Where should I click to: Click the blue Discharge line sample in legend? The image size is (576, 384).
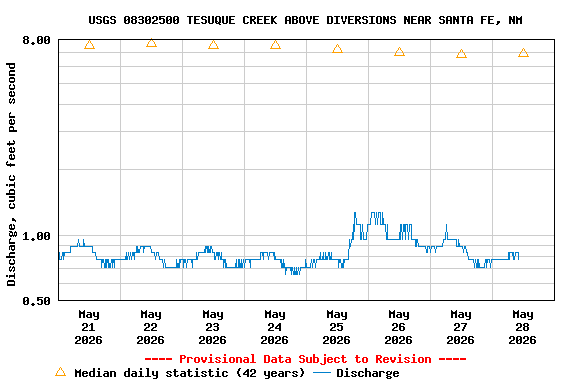tap(322, 373)
